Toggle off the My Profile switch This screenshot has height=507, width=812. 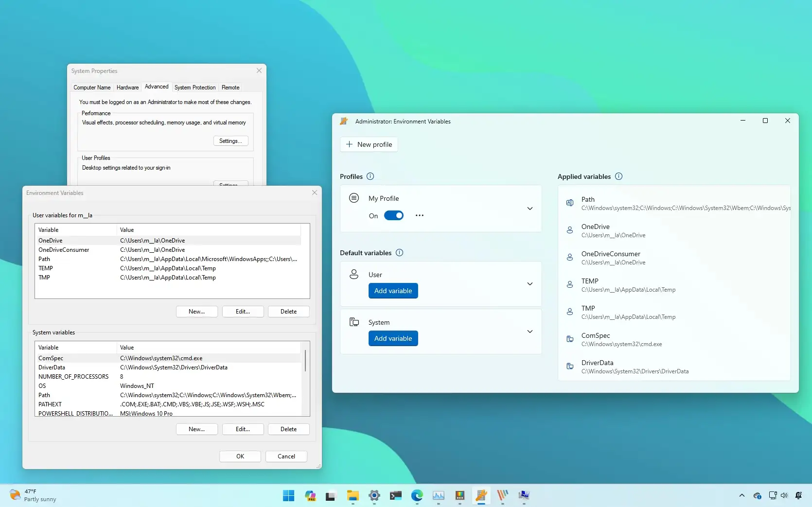pos(393,215)
